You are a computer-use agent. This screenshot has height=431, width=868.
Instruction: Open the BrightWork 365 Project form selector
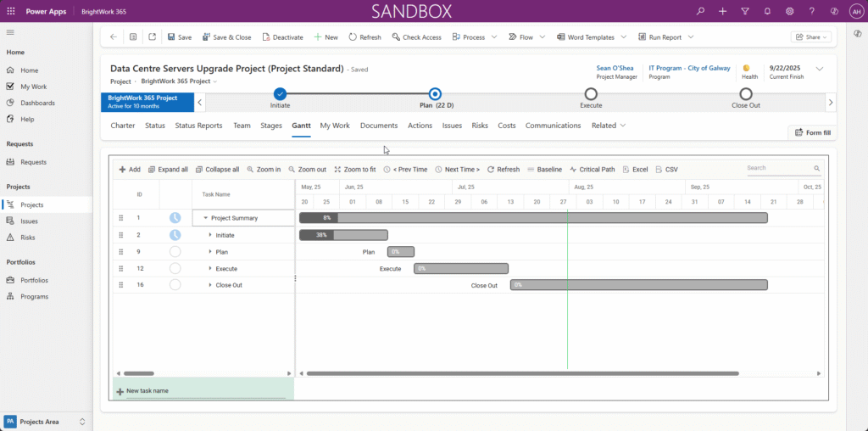[x=180, y=81]
